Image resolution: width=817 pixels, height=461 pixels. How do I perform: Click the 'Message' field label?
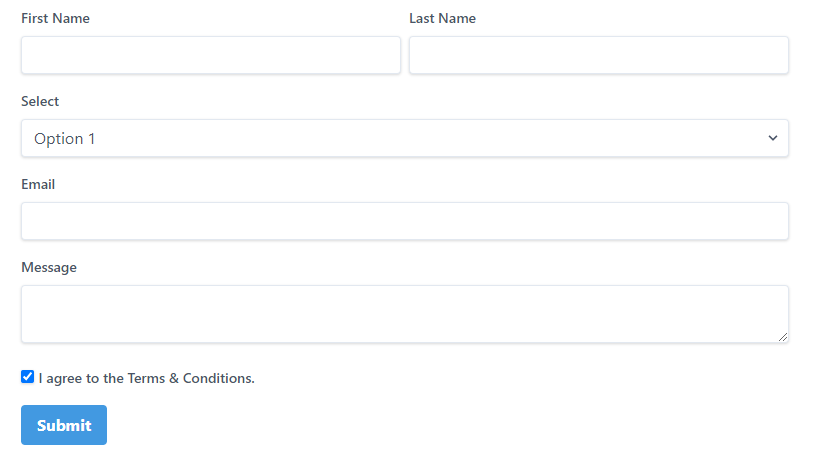click(x=49, y=267)
